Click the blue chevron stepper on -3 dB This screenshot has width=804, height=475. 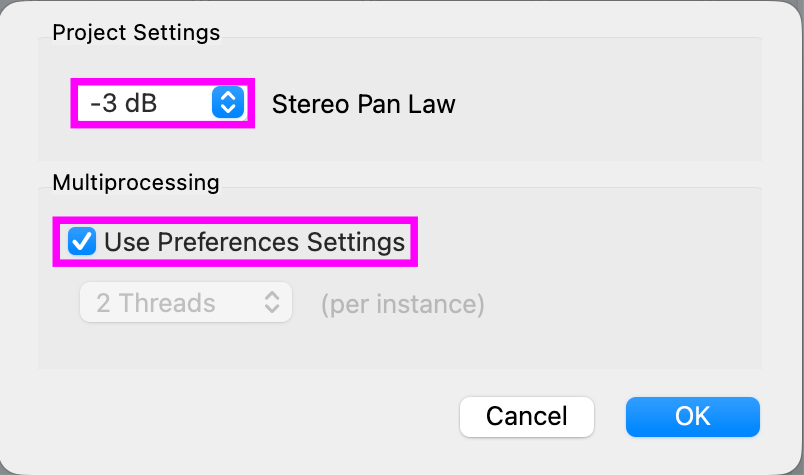tap(228, 102)
